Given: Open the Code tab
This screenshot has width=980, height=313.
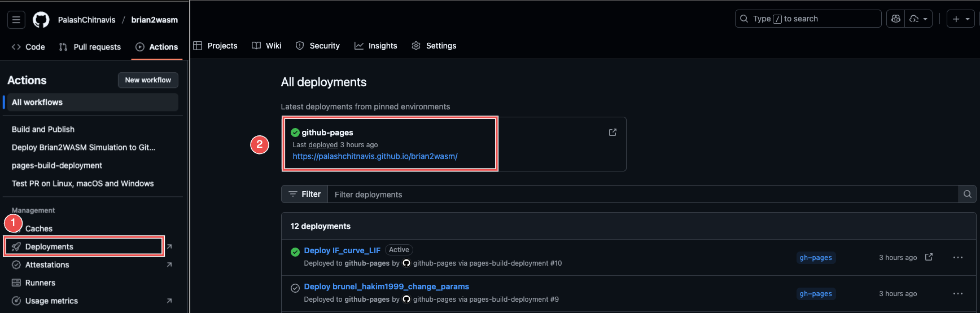Looking at the screenshot, I should click(28, 47).
